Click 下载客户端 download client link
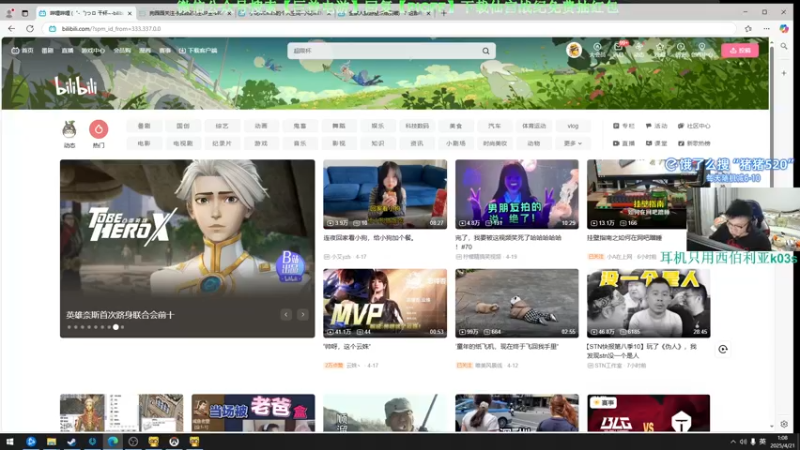 [x=198, y=51]
